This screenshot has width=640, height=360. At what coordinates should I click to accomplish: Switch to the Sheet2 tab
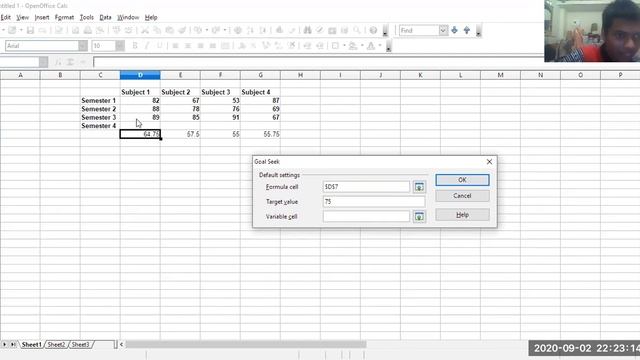coord(56,345)
